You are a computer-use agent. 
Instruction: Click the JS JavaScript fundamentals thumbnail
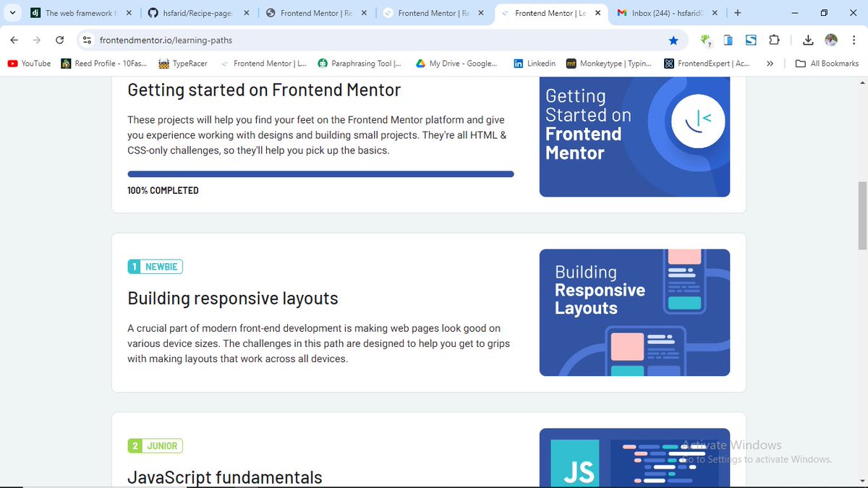(x=634, y=458)
